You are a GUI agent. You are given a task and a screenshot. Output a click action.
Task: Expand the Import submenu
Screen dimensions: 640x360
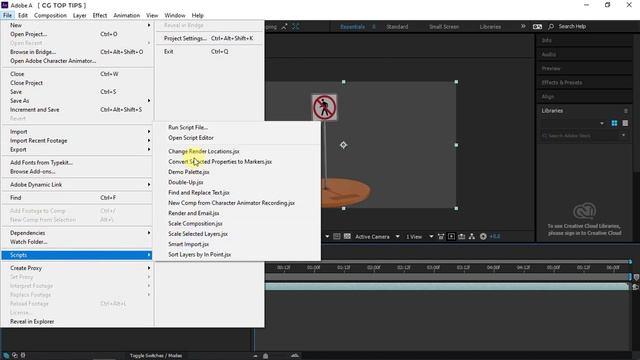tap(77, 131)
